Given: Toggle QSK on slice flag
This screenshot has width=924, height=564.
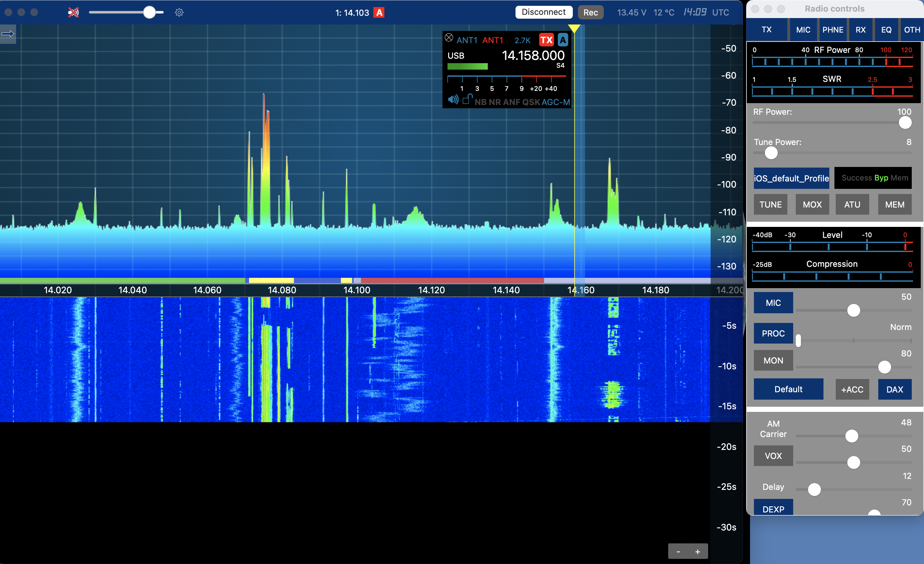Looking at the screenshot, I should point(531,102).
